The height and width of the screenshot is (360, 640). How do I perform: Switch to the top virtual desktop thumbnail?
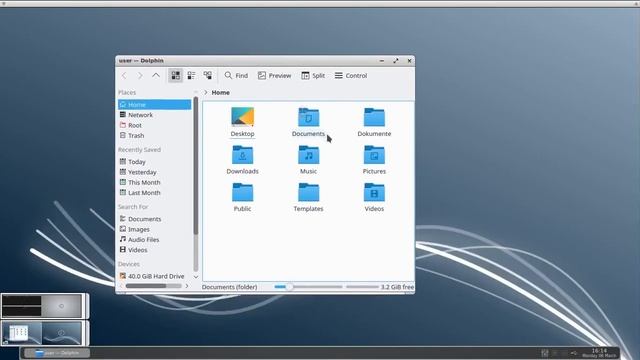coord(42,306)
